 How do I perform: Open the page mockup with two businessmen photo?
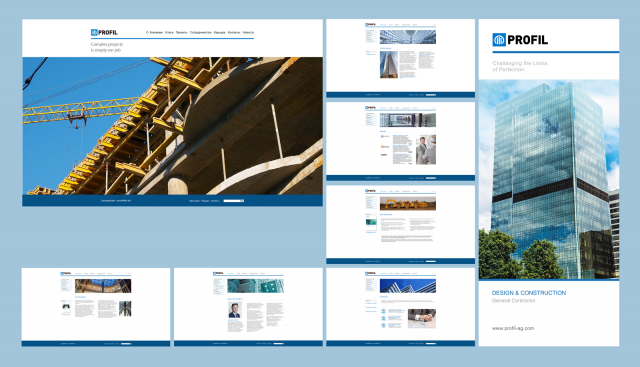400,141
